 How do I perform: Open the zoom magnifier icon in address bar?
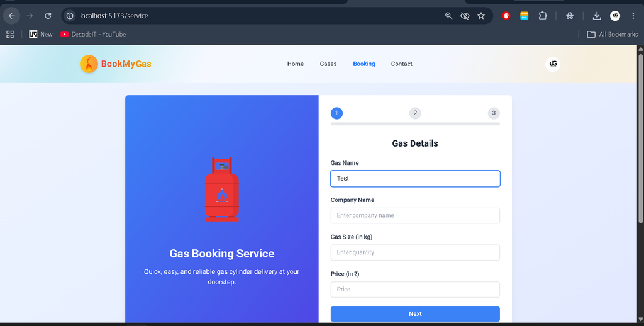[x=448, y=16]
